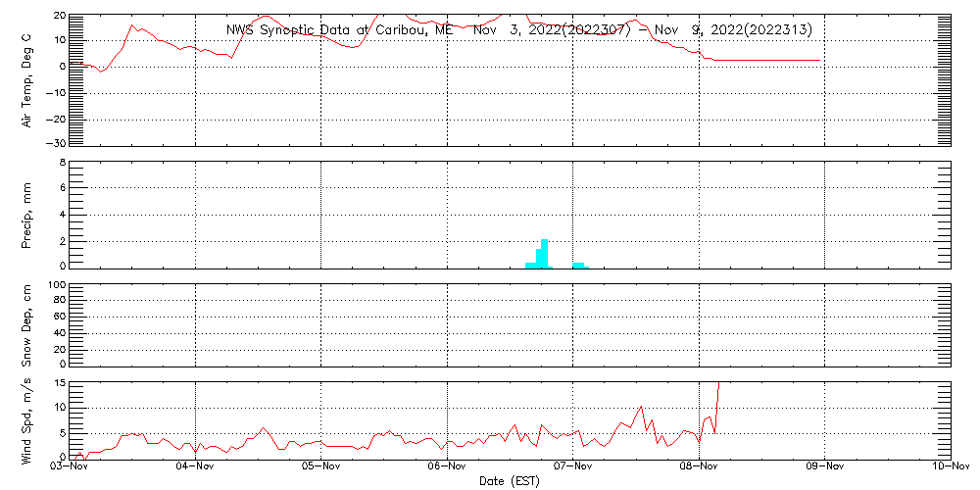Click the '04-Nov' date tick label

[196, 466]
